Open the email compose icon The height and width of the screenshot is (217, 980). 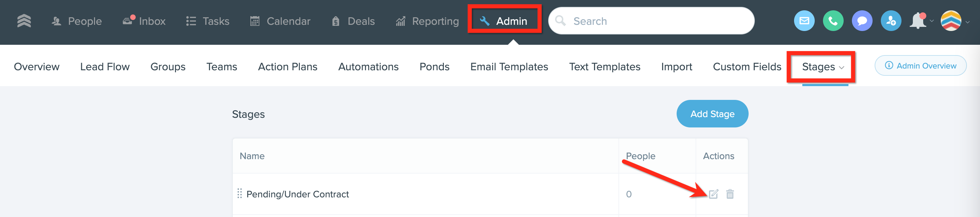point(804,21)
